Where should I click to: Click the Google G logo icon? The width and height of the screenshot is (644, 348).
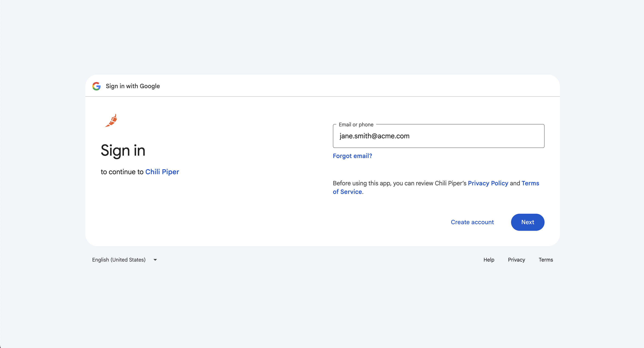pyautogui.click(x=96, y=86)
